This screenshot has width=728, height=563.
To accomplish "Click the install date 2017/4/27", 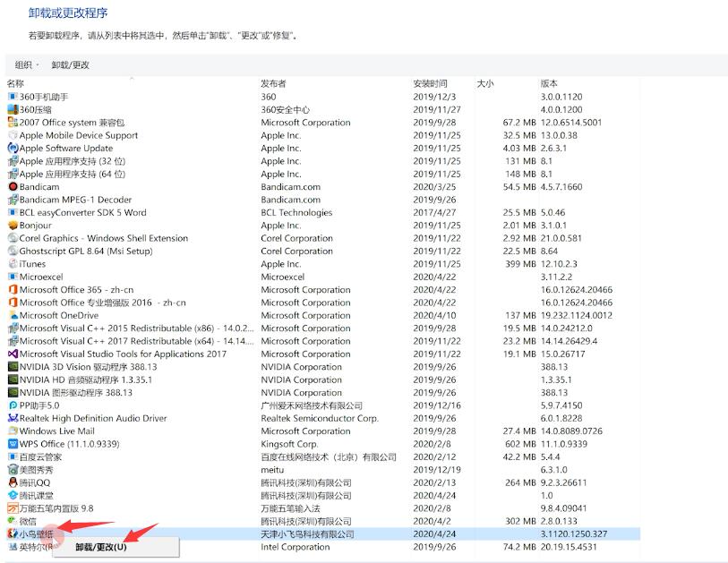I will tap(434, 212).
